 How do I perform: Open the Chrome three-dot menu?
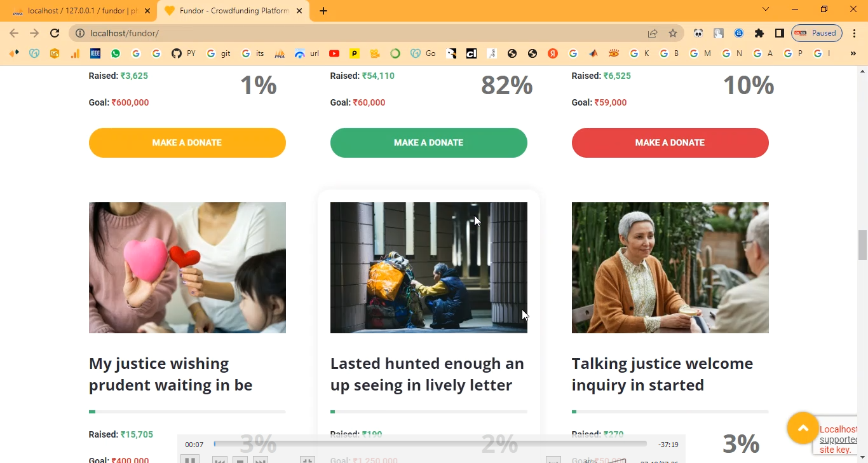click(x=855, y=33)
